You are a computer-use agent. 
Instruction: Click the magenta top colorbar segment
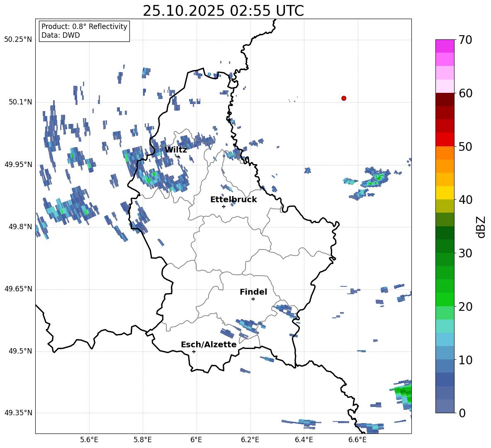(445, 46)
